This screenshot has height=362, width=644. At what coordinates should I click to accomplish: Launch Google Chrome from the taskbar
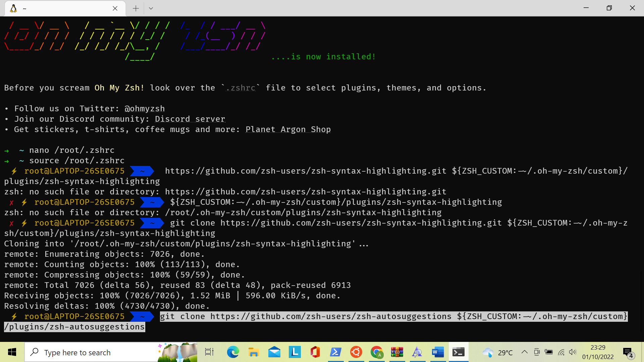tap(377, 352)
